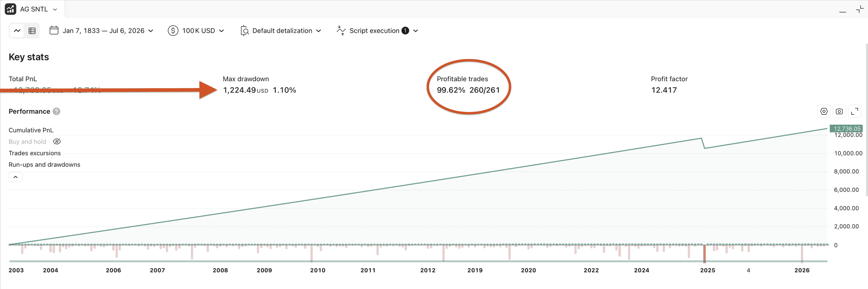Click the Profit factor label
Image resolution: width=868 pixels, height=289 pixels.
[x=669, y=79]
